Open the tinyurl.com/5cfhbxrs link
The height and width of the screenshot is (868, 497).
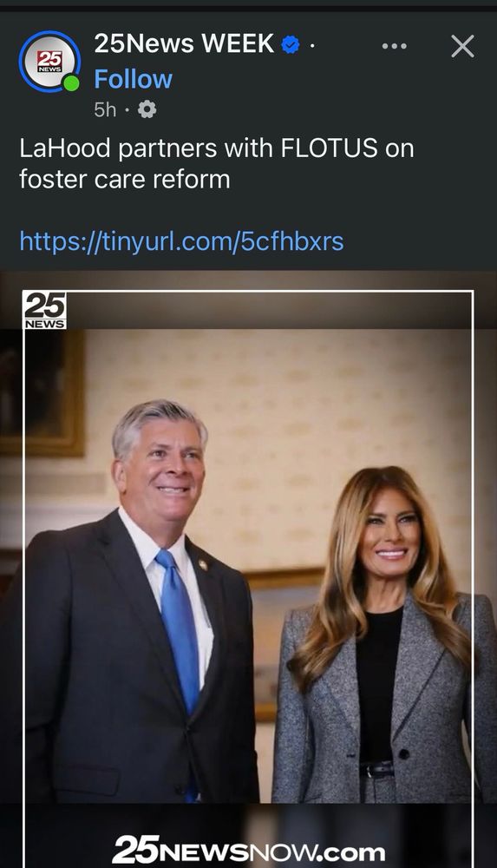tap(181, 241)
